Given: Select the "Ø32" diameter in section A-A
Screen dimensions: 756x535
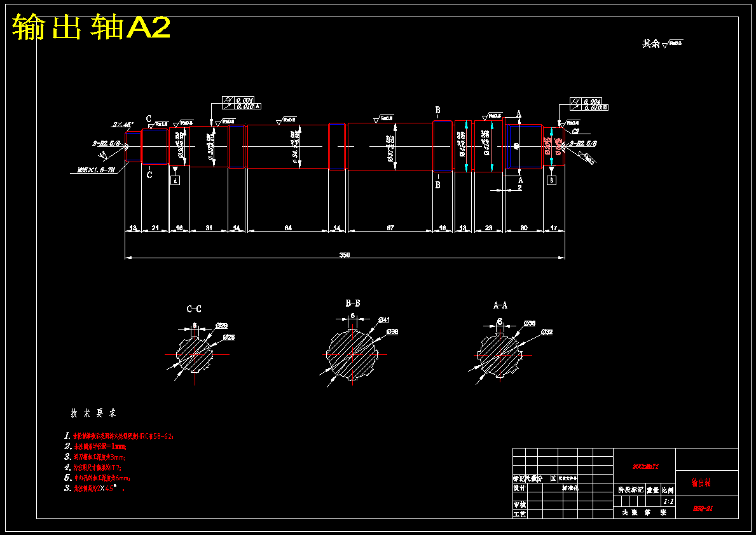Looking at the screenshot, I should pos(546,332).
